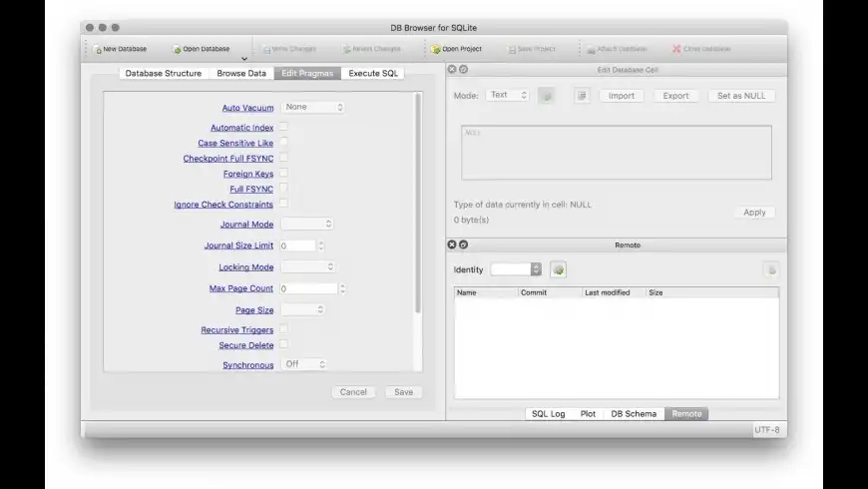Click the icon next to the Mode selector
This screenshot has width=868, height=489.
coord(547,96)
